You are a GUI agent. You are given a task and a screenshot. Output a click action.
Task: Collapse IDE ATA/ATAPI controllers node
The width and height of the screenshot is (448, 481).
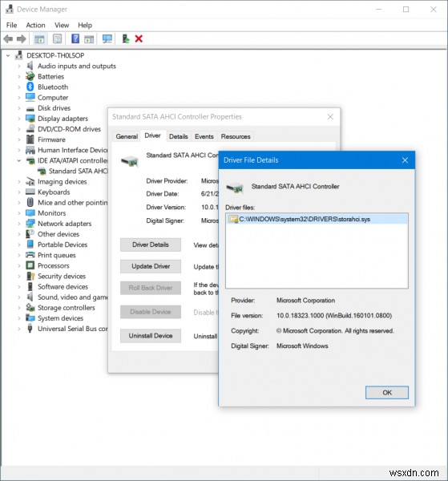[18, 160]
